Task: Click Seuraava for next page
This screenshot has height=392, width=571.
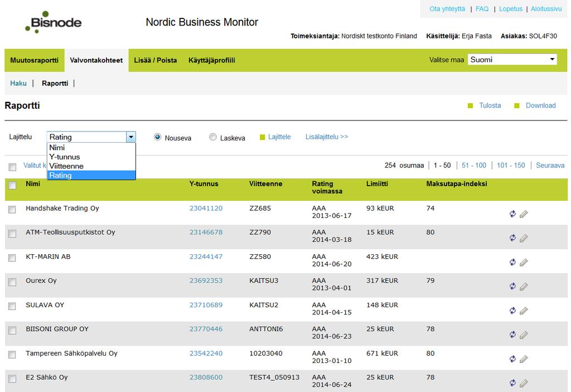Action: [550, 165]
